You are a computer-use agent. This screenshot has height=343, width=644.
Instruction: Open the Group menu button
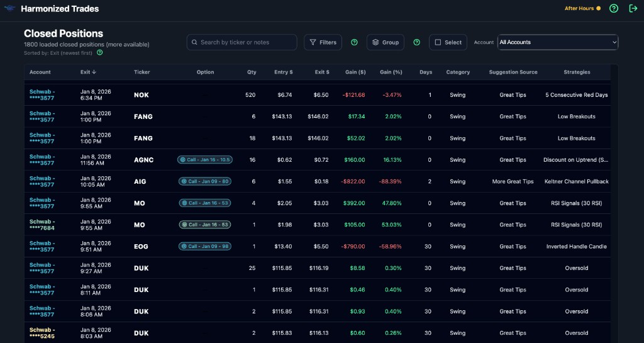point(386,42)
